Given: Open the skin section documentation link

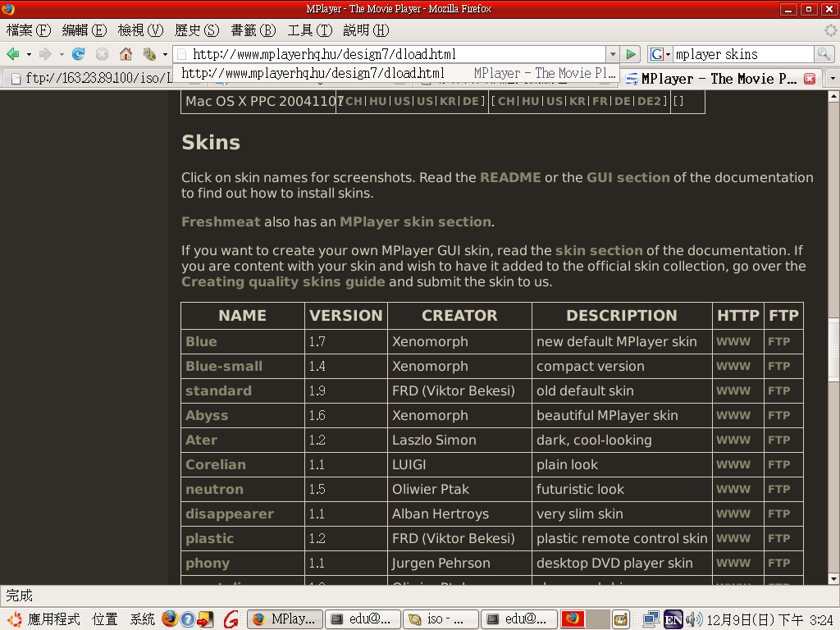Looking at the screenshot, I should tap(599, 250).
